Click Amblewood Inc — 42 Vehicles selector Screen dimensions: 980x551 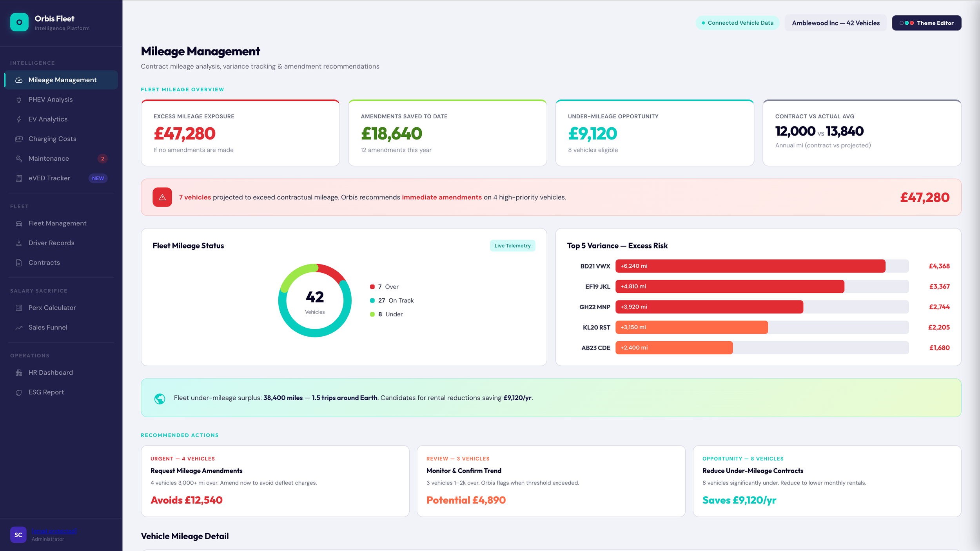point(835,23)
